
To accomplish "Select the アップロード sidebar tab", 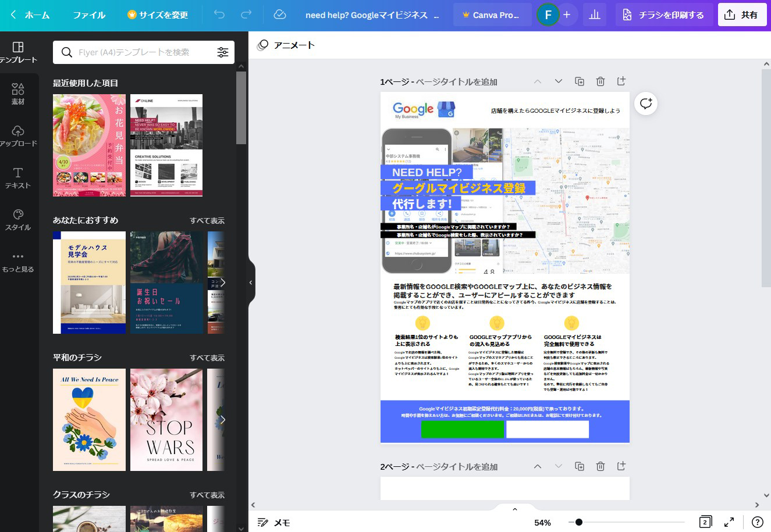I will [x=19, y=136].
